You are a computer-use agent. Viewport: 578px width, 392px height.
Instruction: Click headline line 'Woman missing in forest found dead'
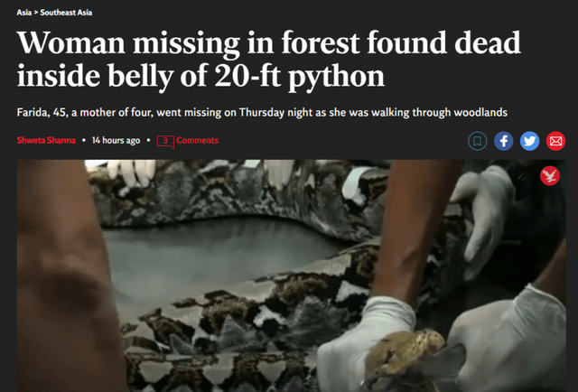point(269,43)
